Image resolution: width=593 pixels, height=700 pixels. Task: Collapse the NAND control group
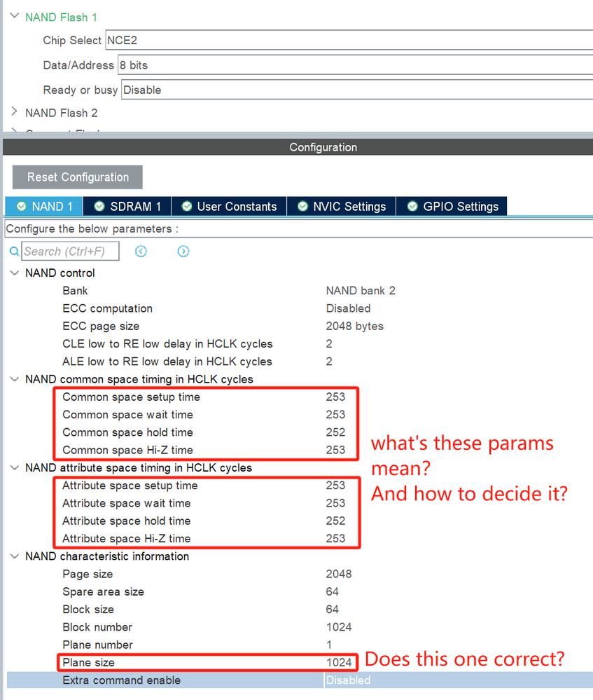(x=14, y=273)
